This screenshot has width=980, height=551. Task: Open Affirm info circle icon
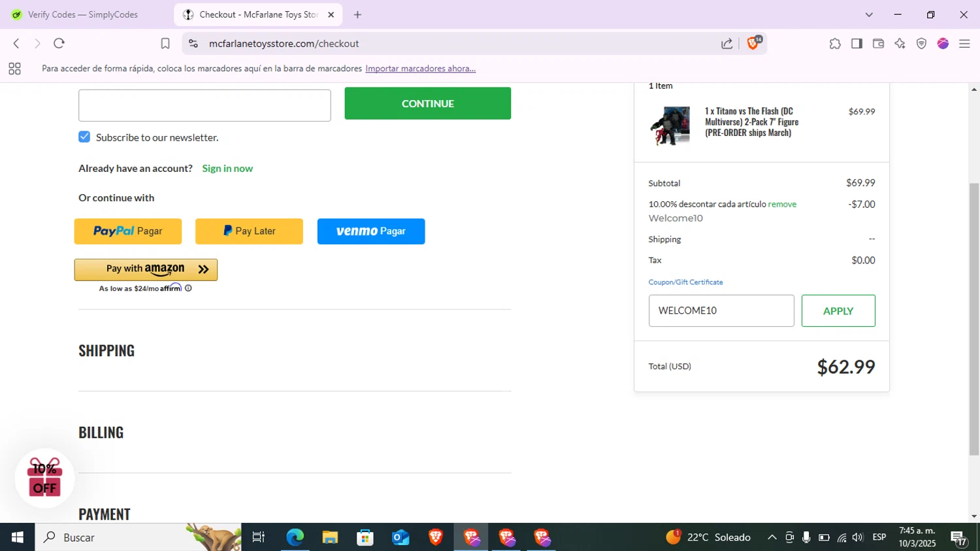[188, 288]
